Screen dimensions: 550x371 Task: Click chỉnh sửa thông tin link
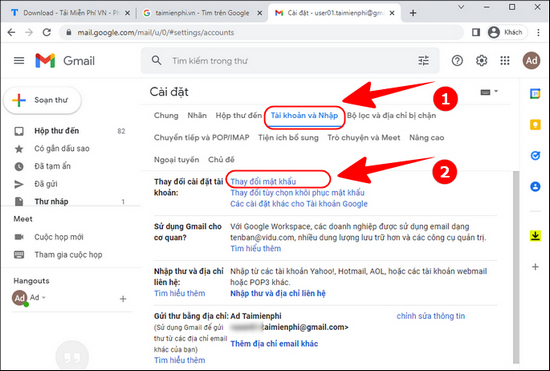[431, 316]
